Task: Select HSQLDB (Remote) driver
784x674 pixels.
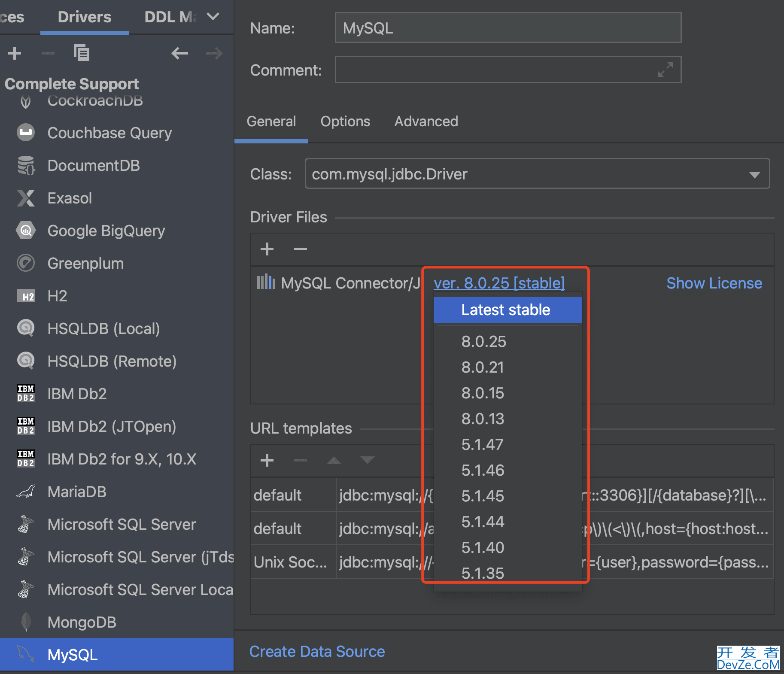Action: (x=117, y=361)
